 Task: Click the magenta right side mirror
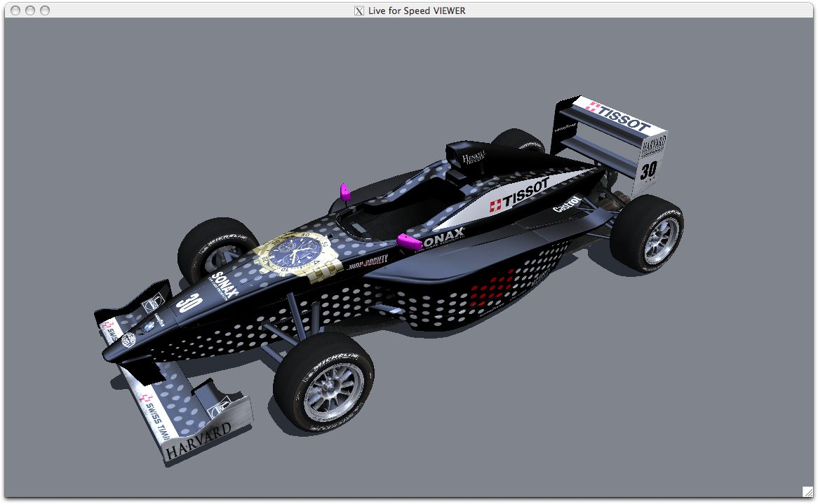[x=409, y=241]
